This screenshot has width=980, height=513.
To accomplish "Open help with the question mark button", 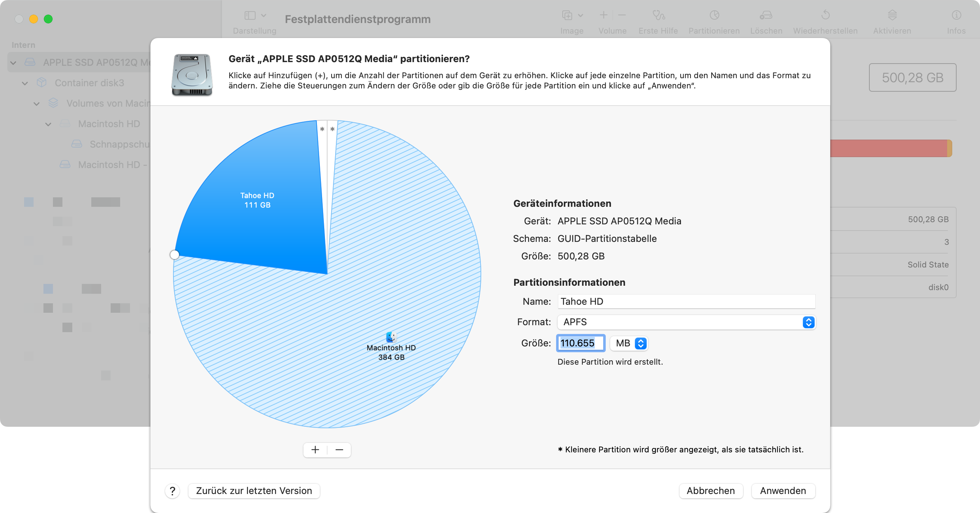I will 172,491.
